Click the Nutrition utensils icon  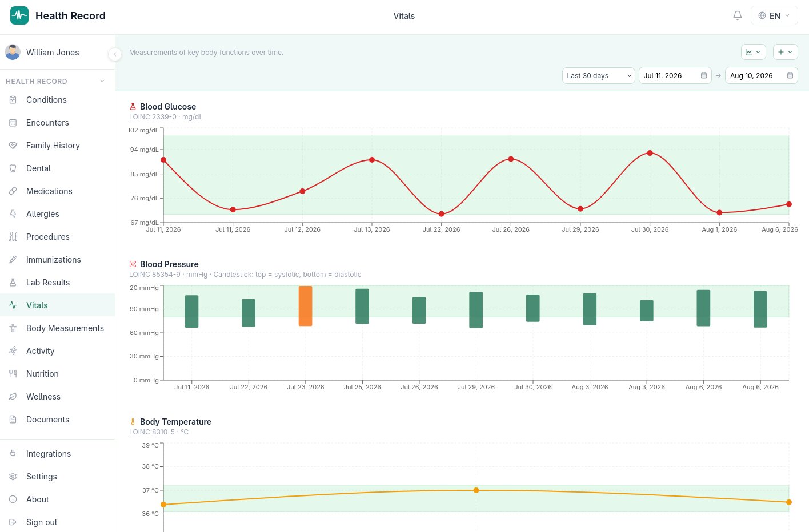[x=13, y=374]
